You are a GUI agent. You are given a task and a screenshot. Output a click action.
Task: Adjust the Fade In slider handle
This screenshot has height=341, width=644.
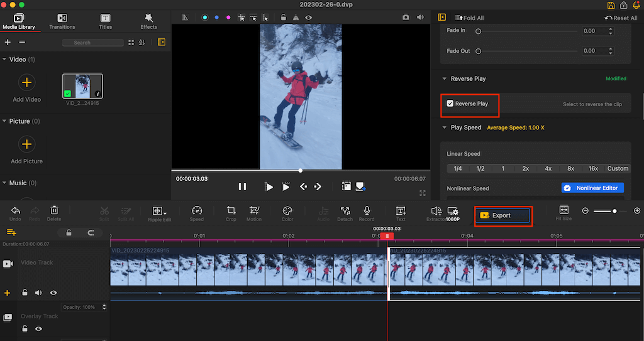[479, 31]
